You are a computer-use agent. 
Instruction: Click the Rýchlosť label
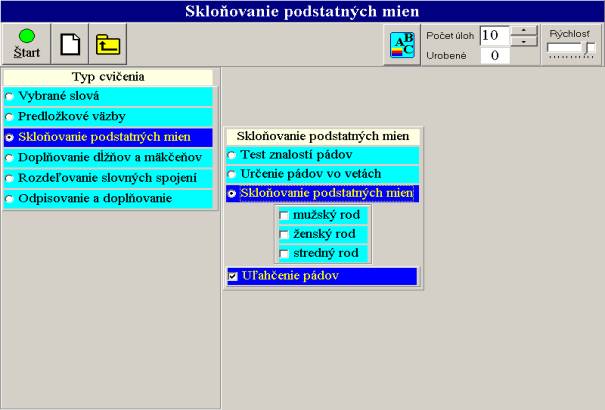pos(570,34)
